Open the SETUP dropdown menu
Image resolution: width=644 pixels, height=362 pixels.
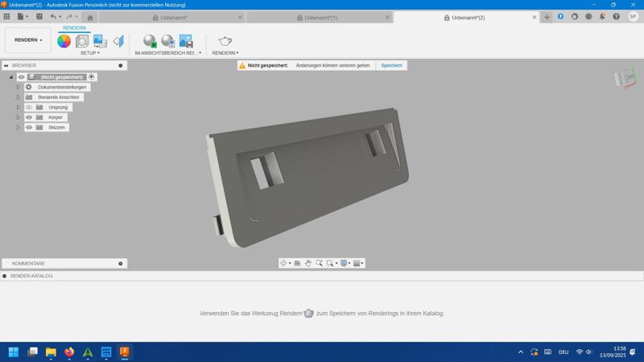90,53
